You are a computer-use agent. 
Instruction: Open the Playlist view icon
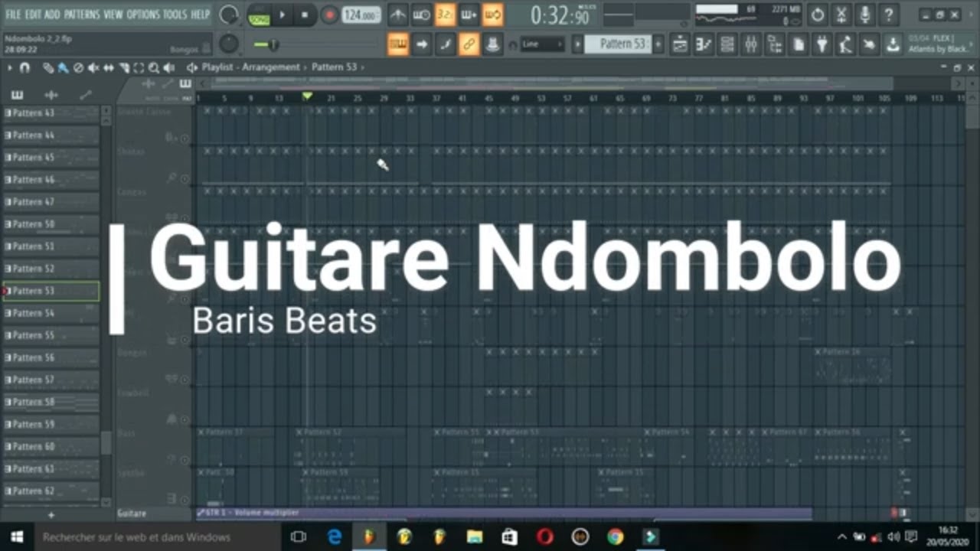[680, 44]
